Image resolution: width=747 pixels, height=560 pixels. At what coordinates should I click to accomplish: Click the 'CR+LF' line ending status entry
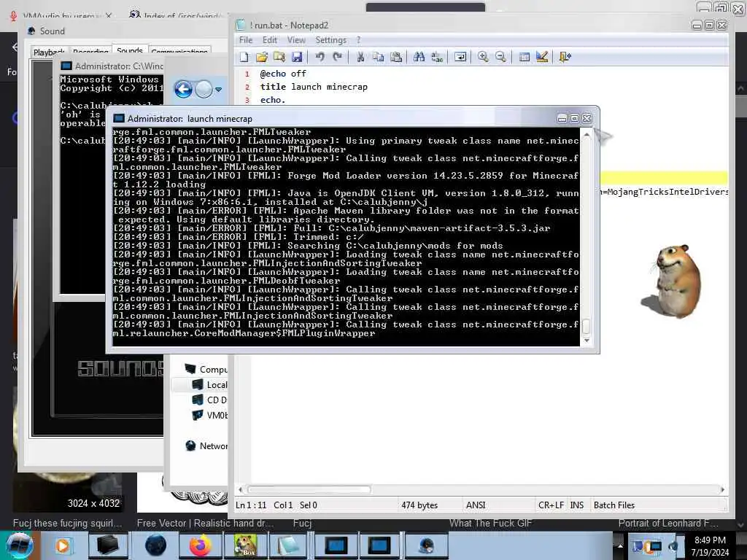(x=551, y=505)
